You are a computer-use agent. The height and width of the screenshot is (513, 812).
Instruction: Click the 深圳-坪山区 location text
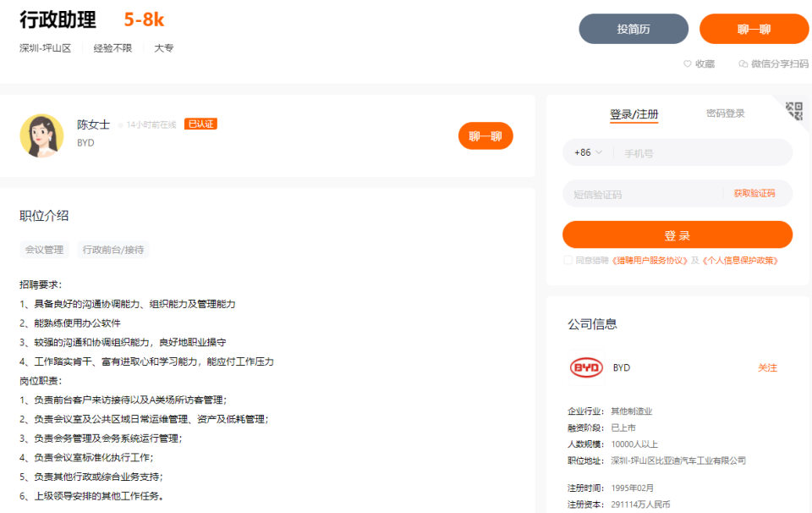(x=45, y=48)
